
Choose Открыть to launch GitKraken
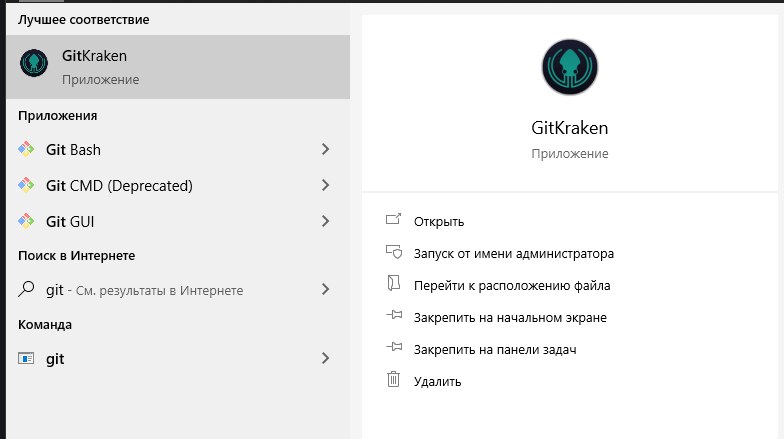pyautogui.click(x=439, y=222)
